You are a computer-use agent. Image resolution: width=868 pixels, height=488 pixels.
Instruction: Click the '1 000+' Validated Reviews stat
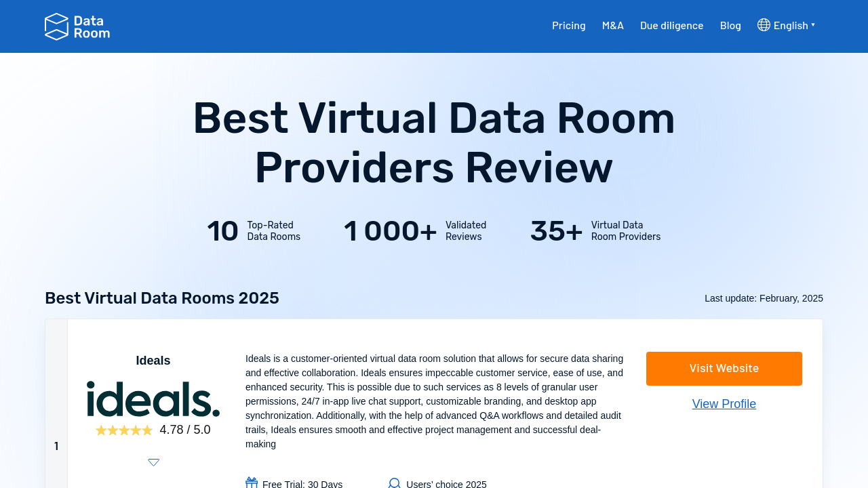coord(415,231)
